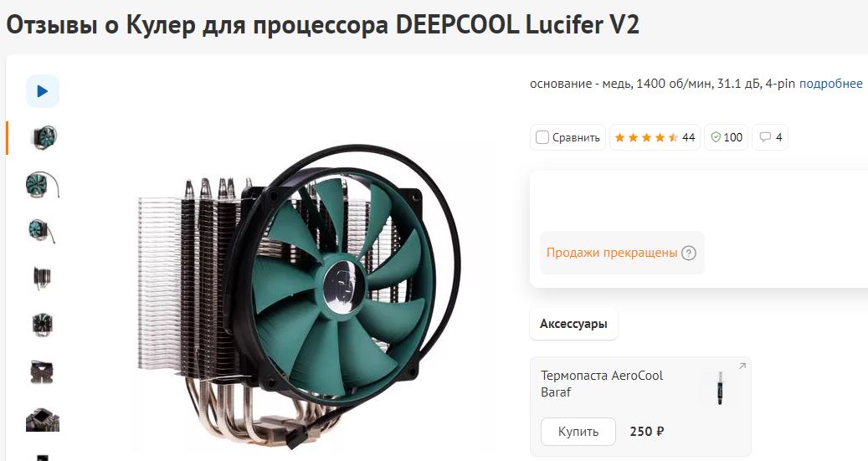Tick the Сравнить checkbox

click(542, 137)
